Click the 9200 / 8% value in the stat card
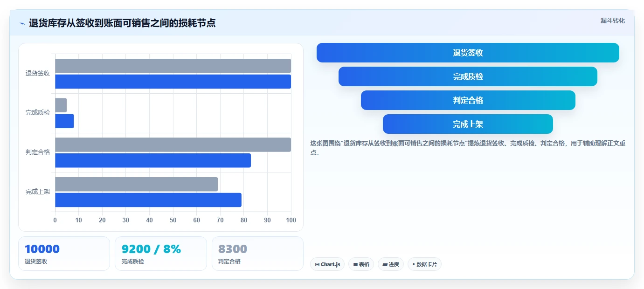Viewport: 644px width, 289px height. (151, 249)
